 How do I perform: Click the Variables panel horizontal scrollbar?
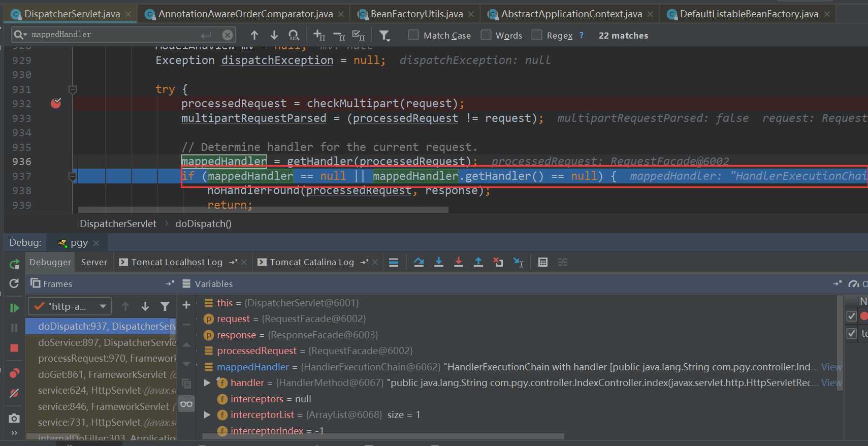(383, 436)
